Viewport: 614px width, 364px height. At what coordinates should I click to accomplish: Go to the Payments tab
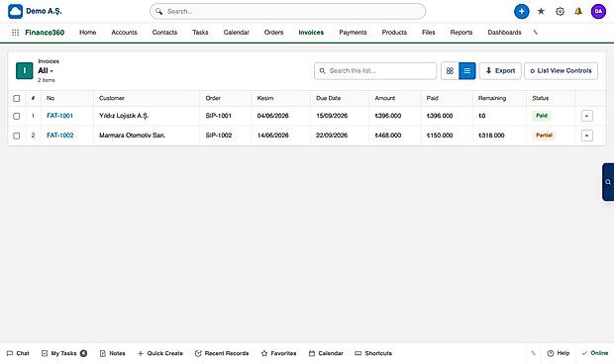point(353,33)
